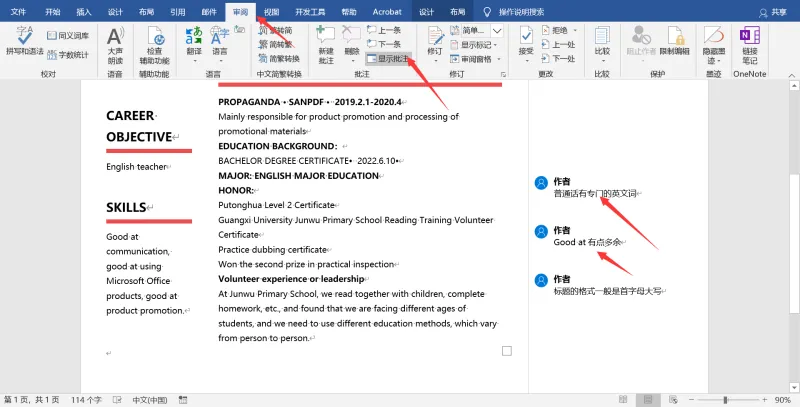Screen dimensions: 800x407
Task: Open the Insert (插入) ribbon tab
Action: pyautogui.click(x=84, y=12)
